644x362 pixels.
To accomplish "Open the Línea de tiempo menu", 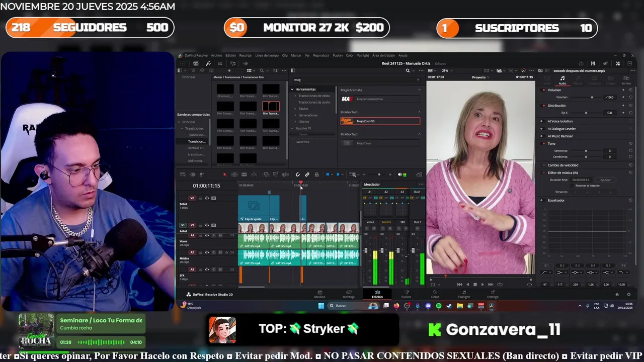I will 267,55.
